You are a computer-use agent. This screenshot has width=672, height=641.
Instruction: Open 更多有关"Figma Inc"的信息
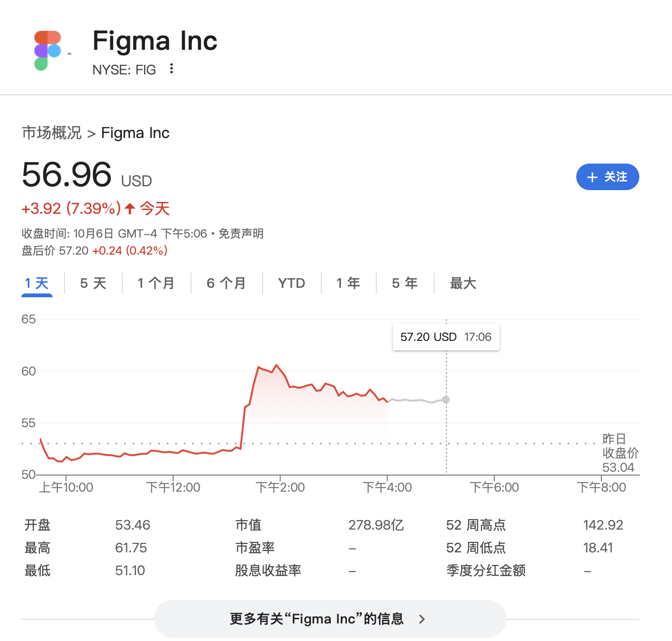pos(316,619)
